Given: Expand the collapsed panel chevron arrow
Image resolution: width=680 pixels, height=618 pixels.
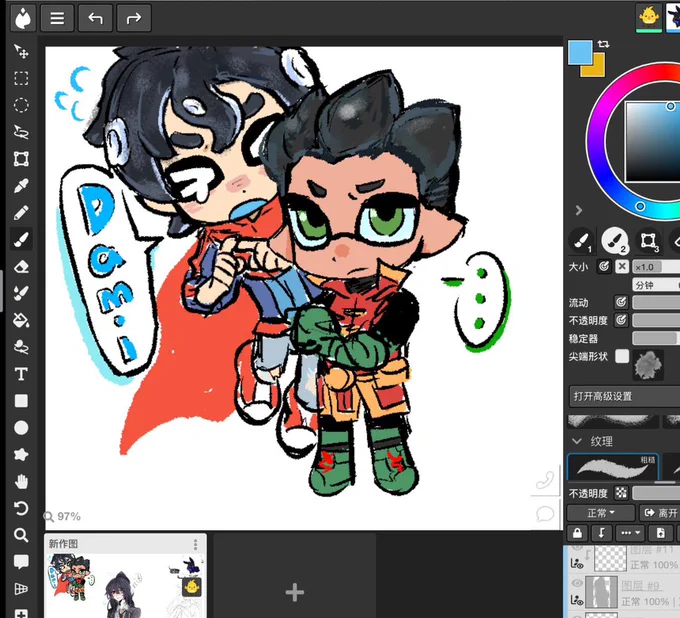Looking at the screenshot, I should tap(579, 210).
